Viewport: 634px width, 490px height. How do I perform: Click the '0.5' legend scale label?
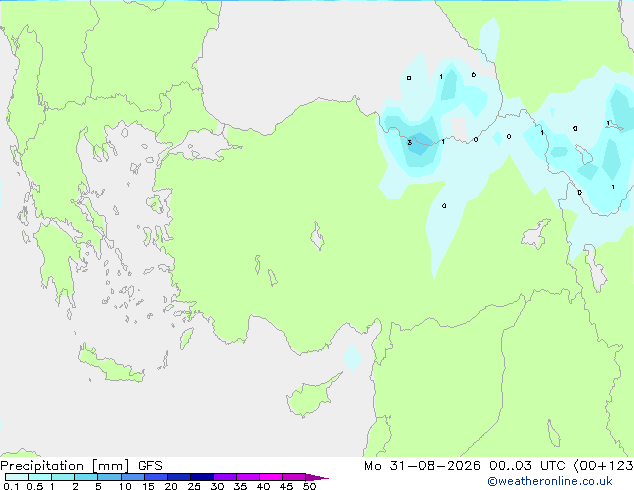click(35, 486)
